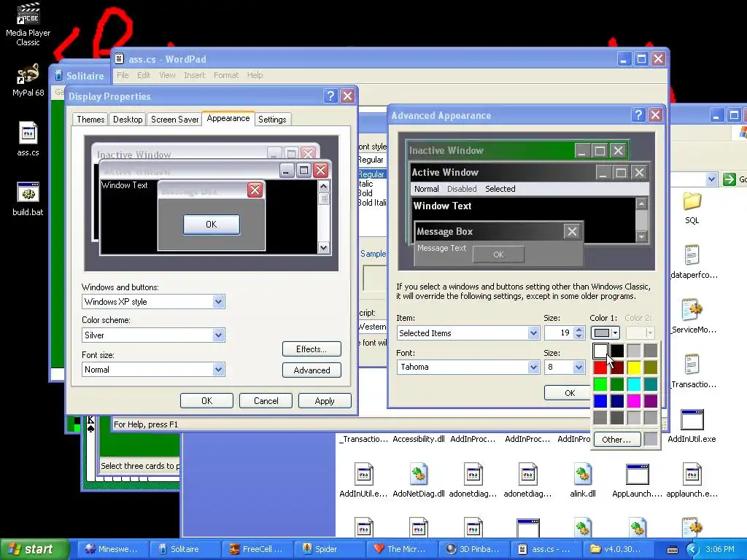Pick the red color swatch
Image resolution: width=747 pixels, height=560 pixels.
pos(600,367)
